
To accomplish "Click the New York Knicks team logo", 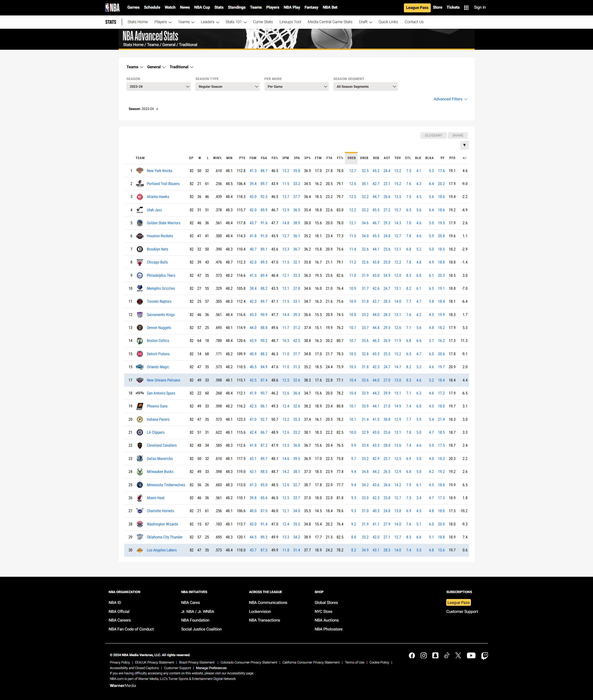I will (140, 171).
